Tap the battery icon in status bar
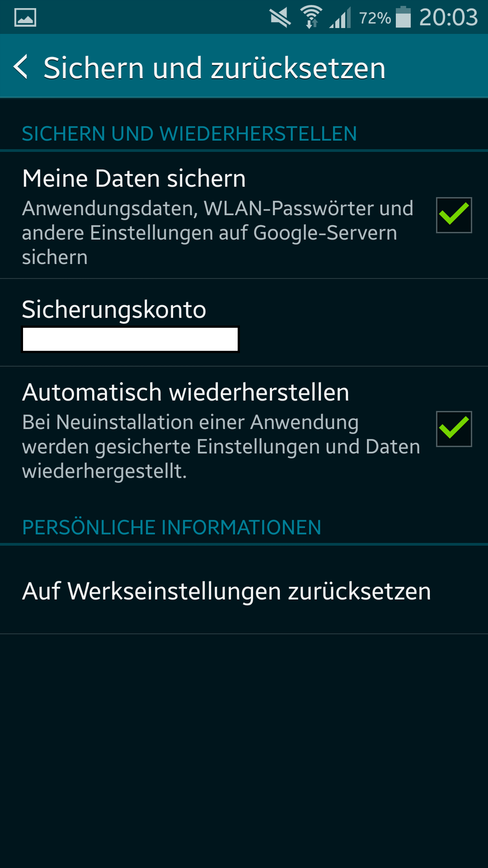 pos(403,17)
